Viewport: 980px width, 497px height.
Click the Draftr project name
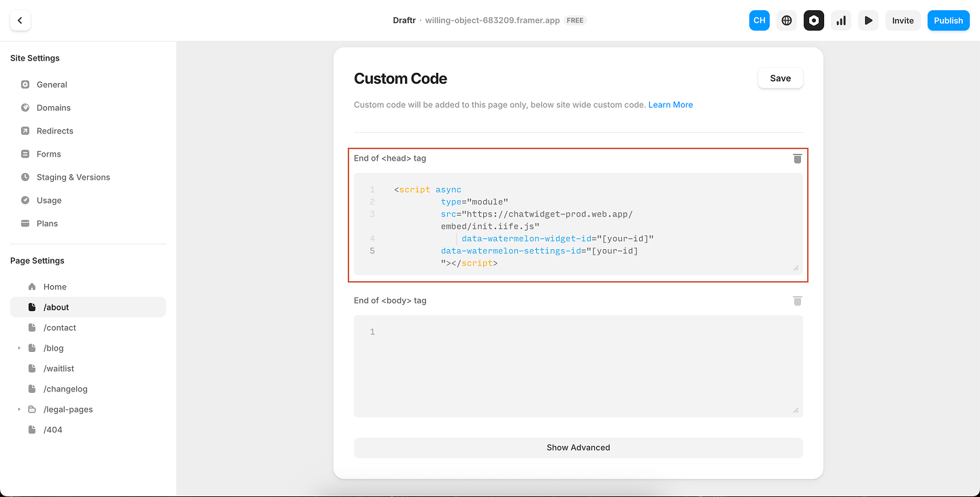click(404, 20)
